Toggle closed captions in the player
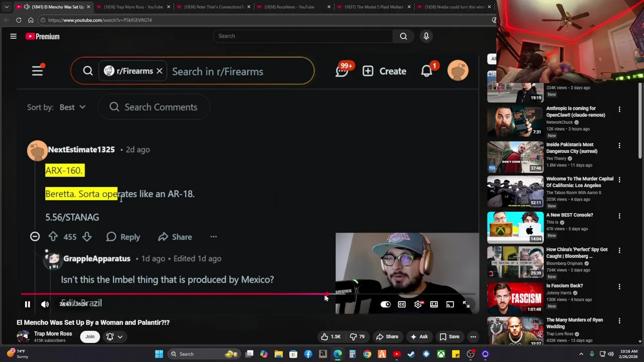 click(401, 304)
